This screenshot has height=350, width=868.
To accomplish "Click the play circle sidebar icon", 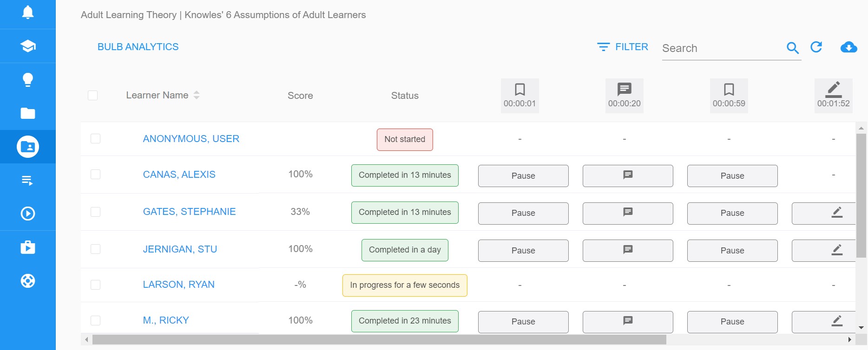I will click(x=28, y=214).
